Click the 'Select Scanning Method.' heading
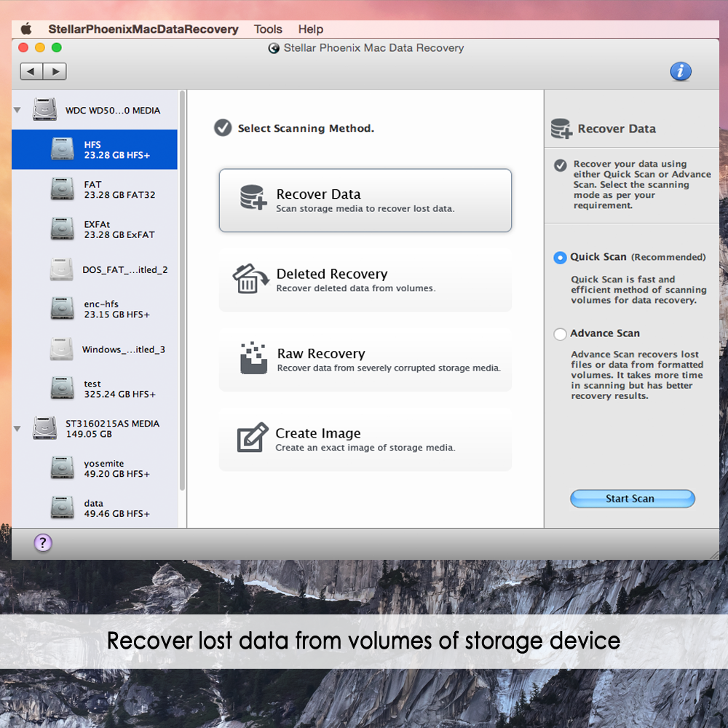The width and height of the screenshot is (728, 728). pyautogui.click(x=306, y=128)
